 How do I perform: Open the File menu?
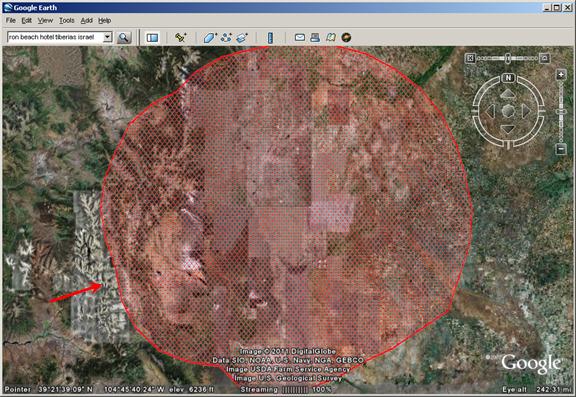[x=11, y=21]
